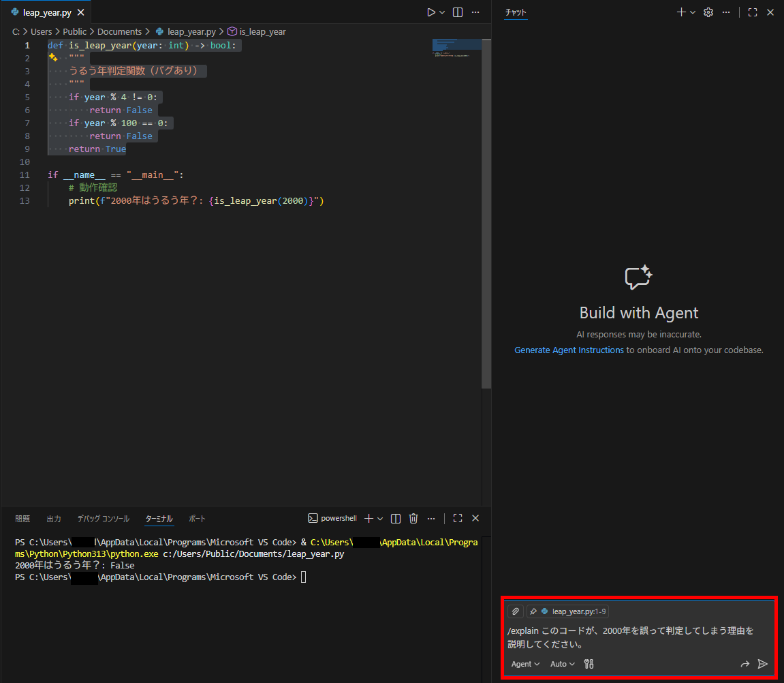Click the Generate Agent Instructions link

point(569,350)
